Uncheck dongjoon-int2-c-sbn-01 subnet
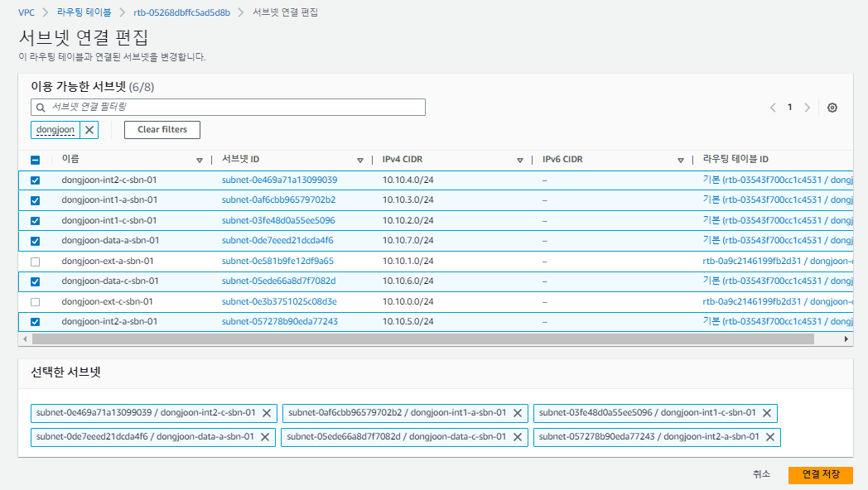Screen dimensions: 868x490 pyautogui.click(x=35, y=180)
